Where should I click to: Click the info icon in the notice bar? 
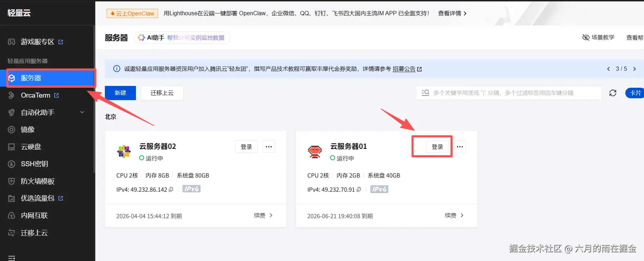pos(117,69)
